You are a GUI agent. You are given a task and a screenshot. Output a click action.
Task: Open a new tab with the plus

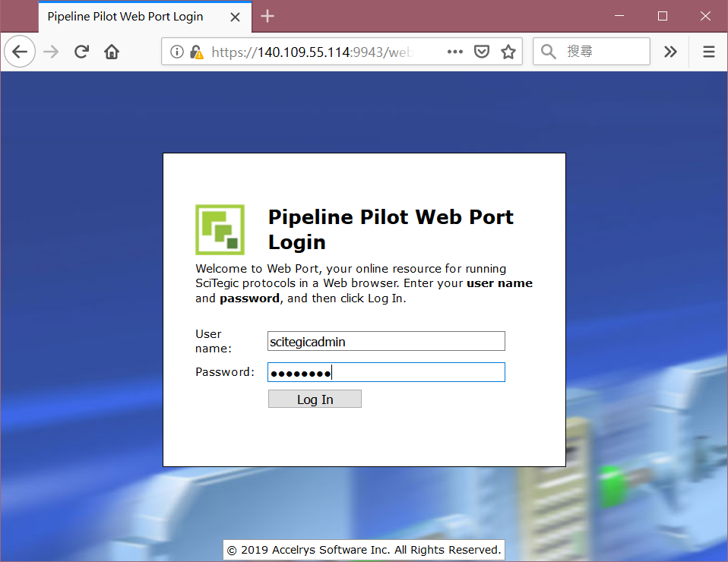(267, 16)
